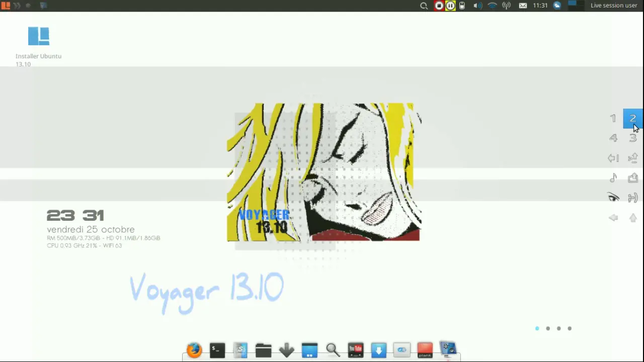Open the Installer Ubuntu 13.10 desktop icon
The image size is (644, 362).
38,46
